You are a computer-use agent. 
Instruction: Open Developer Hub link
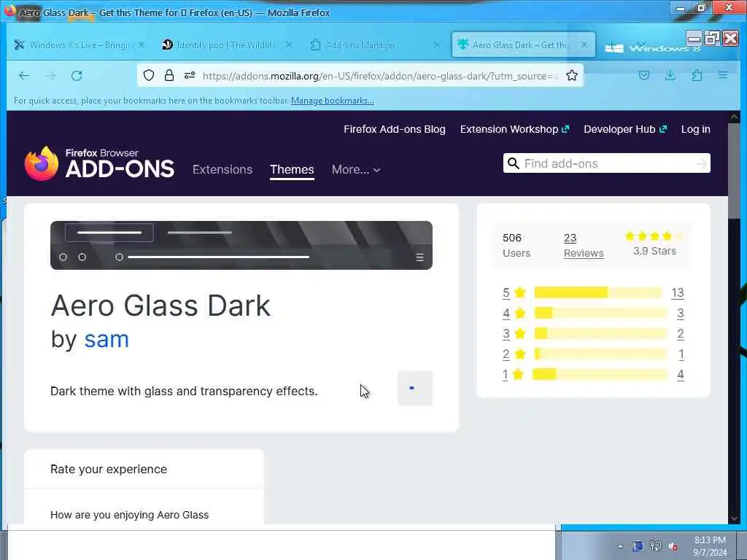625,129
